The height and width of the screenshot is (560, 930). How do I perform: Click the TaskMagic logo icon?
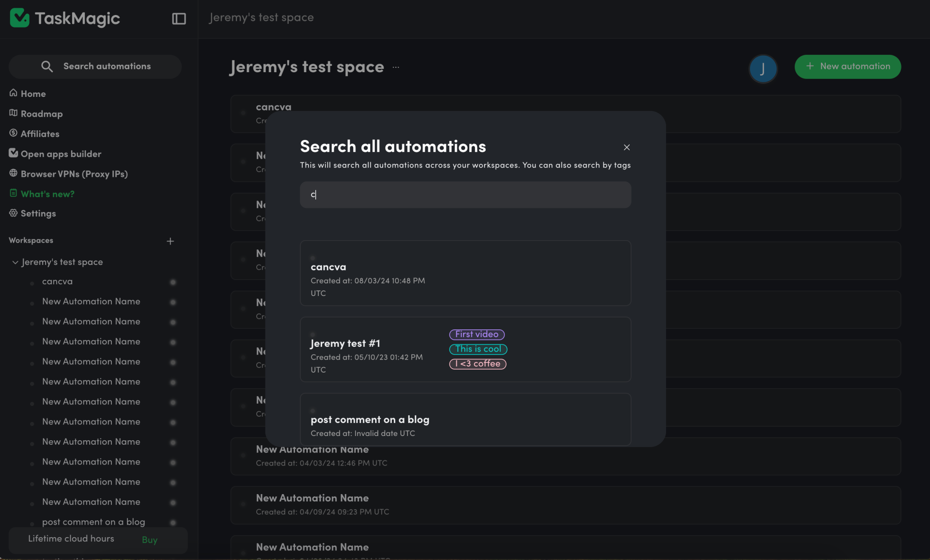pos(18,16)
